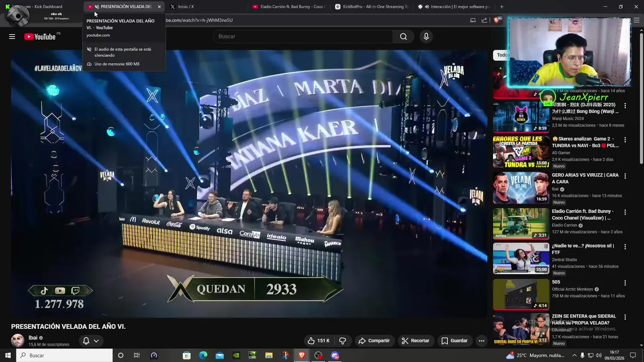
Task: Close the PRESENTACIÓN VELADA DEL AÑO tab
Action: (x=159, y=7)
